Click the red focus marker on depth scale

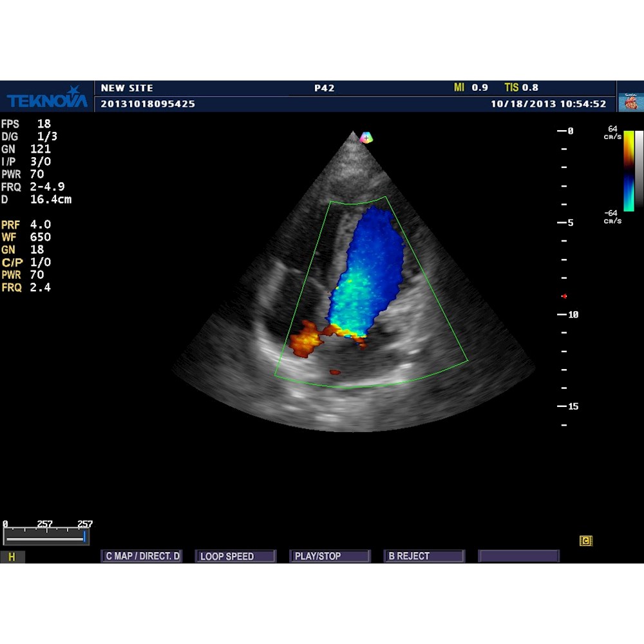point(564,296)
